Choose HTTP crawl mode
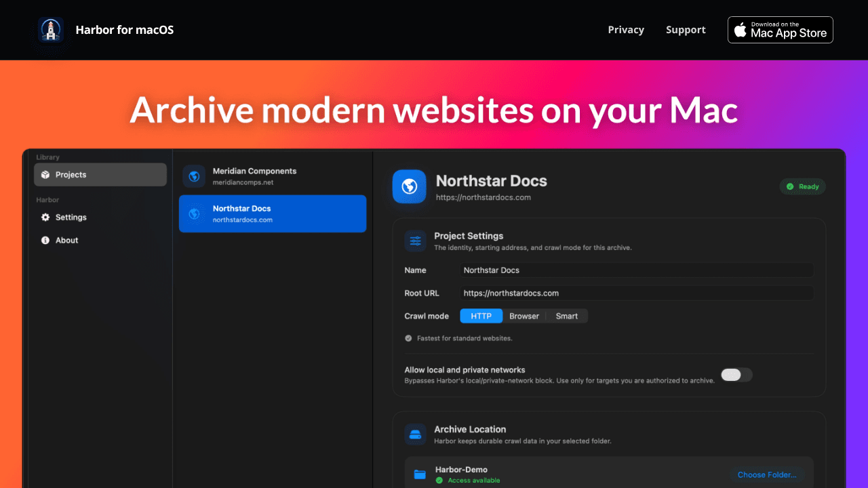Viewport: 868px width, 488px height. tap(481, 316)
